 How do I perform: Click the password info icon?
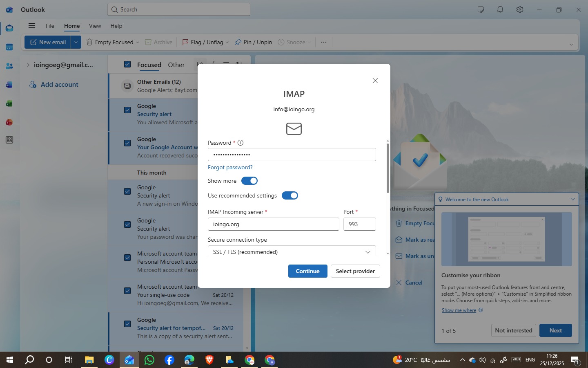click(x=241, y=143)
